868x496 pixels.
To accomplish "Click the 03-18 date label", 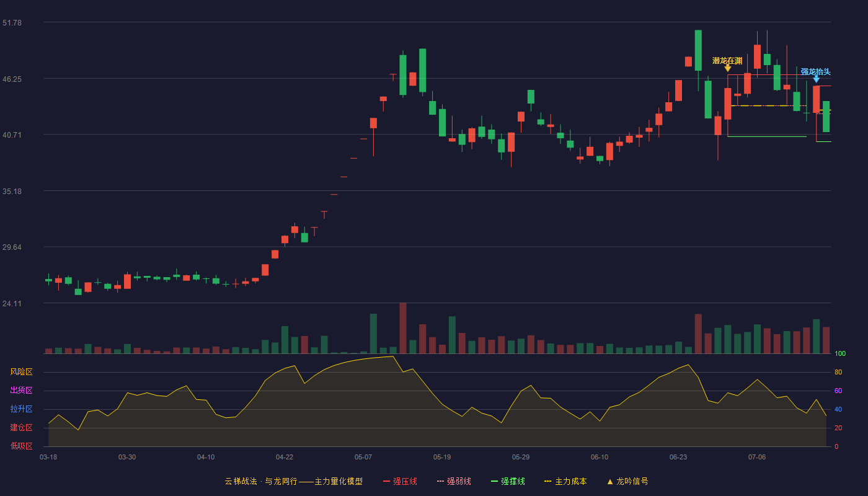I will [48, 457].
